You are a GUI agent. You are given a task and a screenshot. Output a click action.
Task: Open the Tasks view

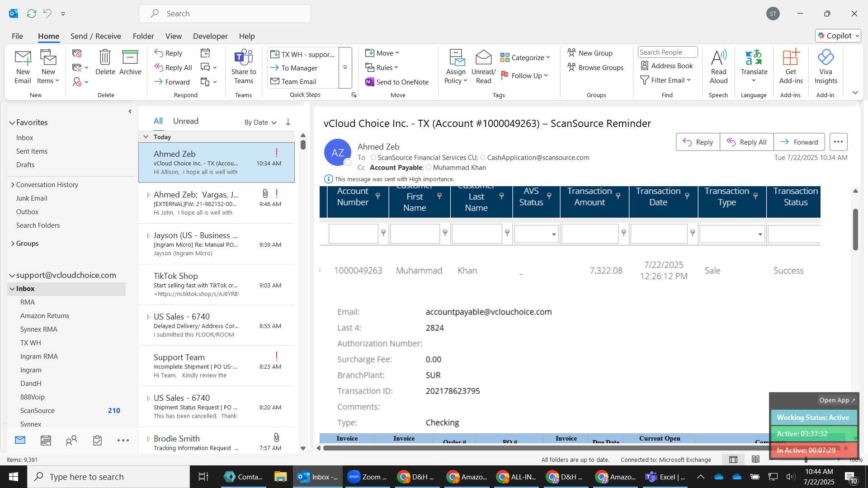97,440
